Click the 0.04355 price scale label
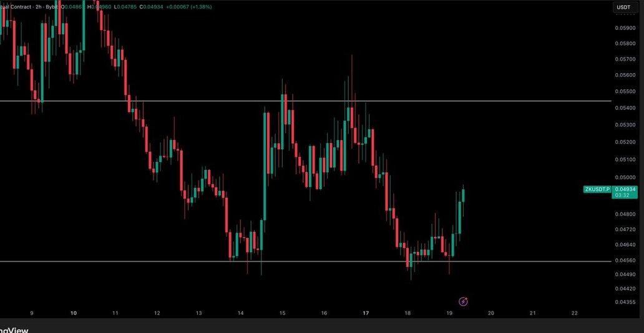Screen dimensions: 644x333 pos(625,302)
